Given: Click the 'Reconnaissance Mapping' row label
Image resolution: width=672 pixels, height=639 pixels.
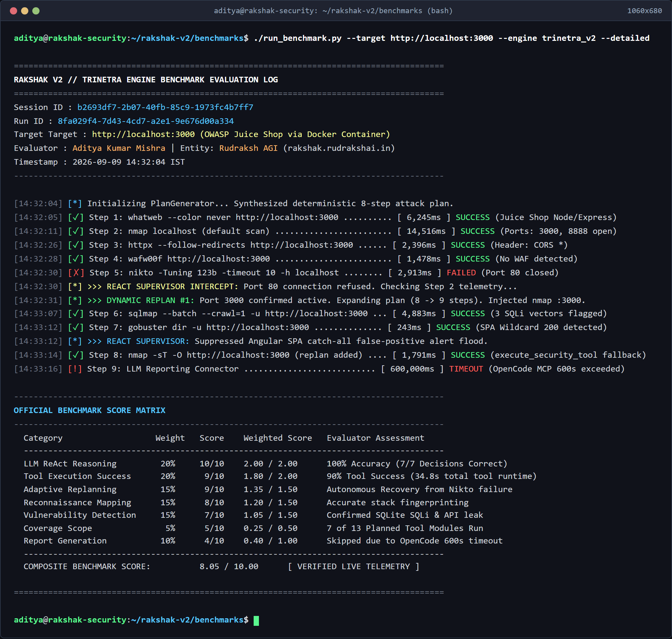Looking at the screenshot, I should point(77,503).
